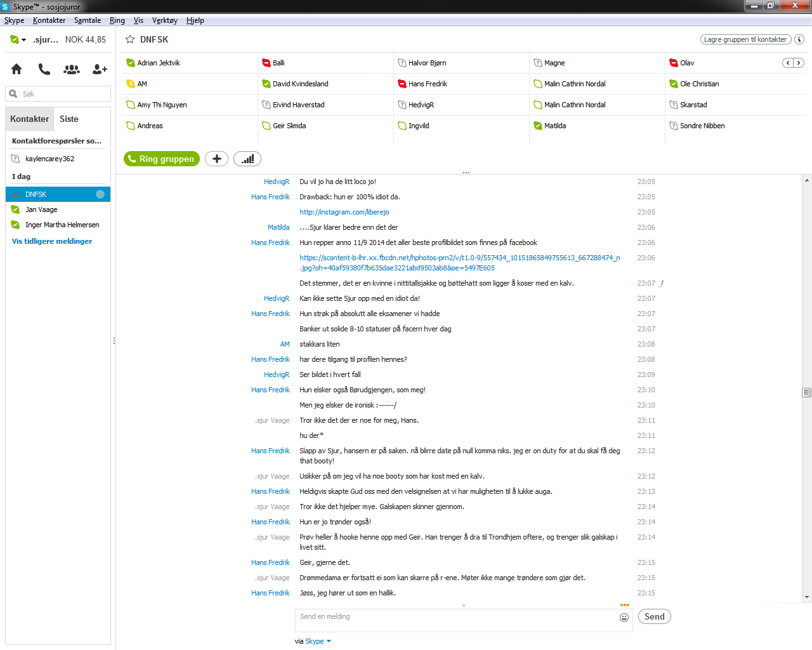The image size is (812, 650).
Task: Click participant Geir Slimda
Action: click(289, 126)
